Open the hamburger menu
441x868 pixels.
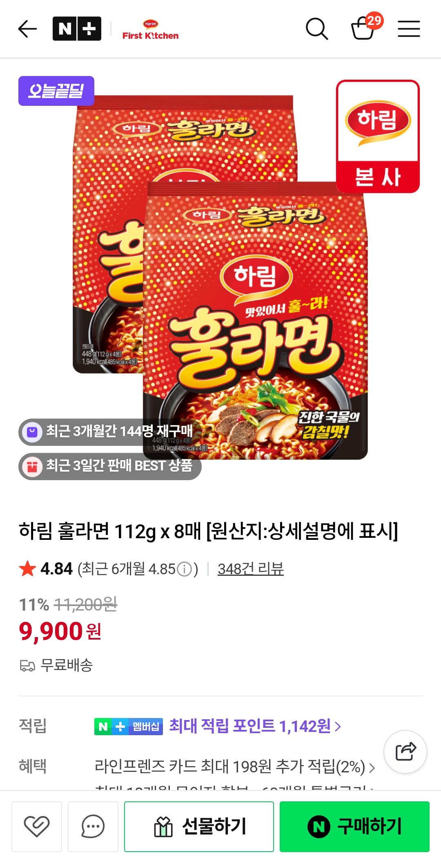409,29
